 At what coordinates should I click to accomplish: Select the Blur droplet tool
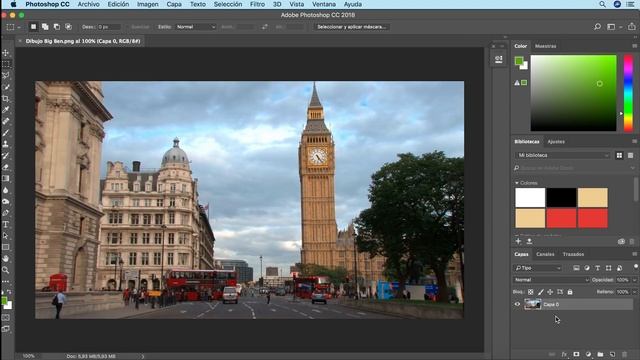[x=6, y=190]
